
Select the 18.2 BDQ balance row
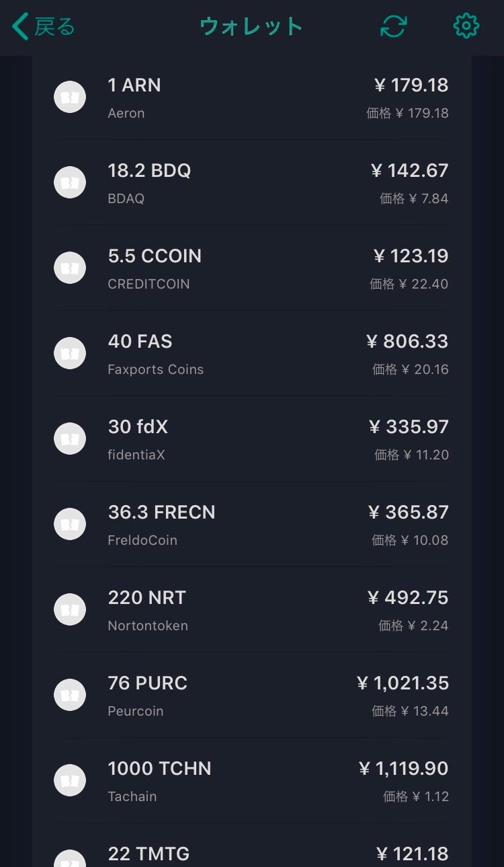pyautogui.click(x=149, y=171)
